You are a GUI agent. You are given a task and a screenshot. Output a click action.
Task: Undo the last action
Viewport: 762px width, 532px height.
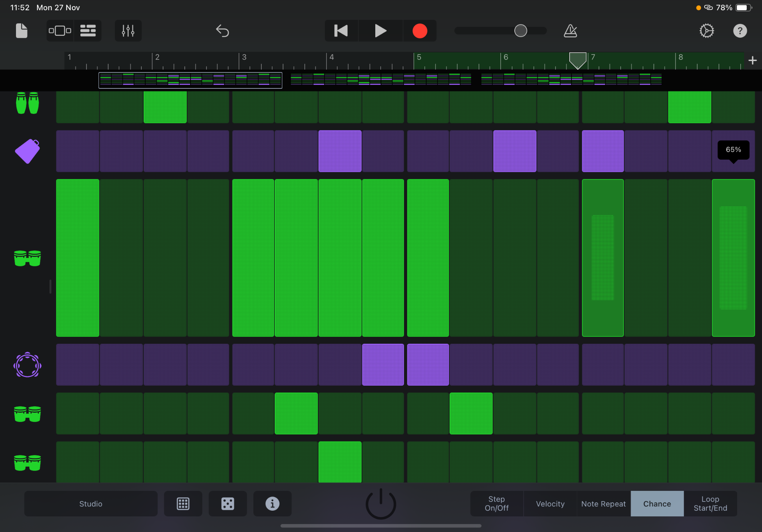click(x=223, y=30)
